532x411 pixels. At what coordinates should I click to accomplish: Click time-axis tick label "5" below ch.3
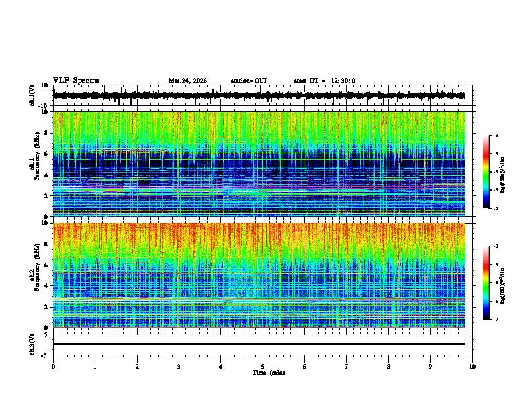tap(263, 367)
